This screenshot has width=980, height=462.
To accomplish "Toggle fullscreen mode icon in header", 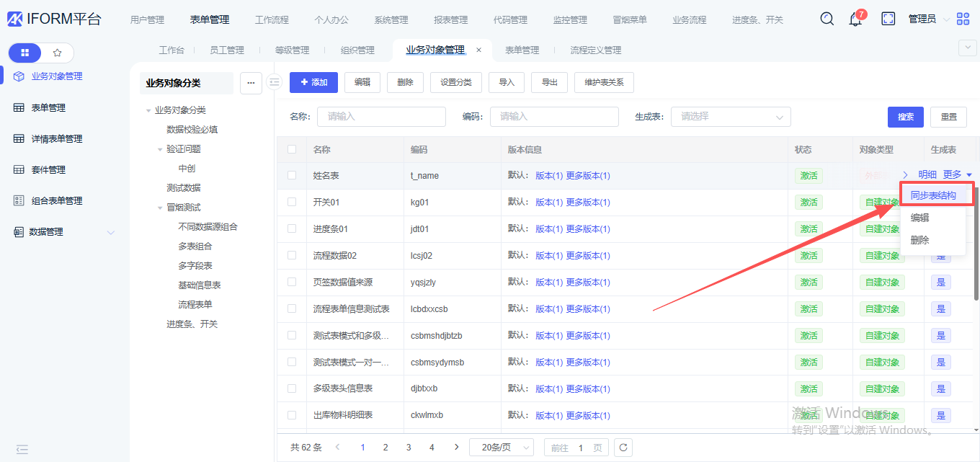I will [x=888, y=19].
